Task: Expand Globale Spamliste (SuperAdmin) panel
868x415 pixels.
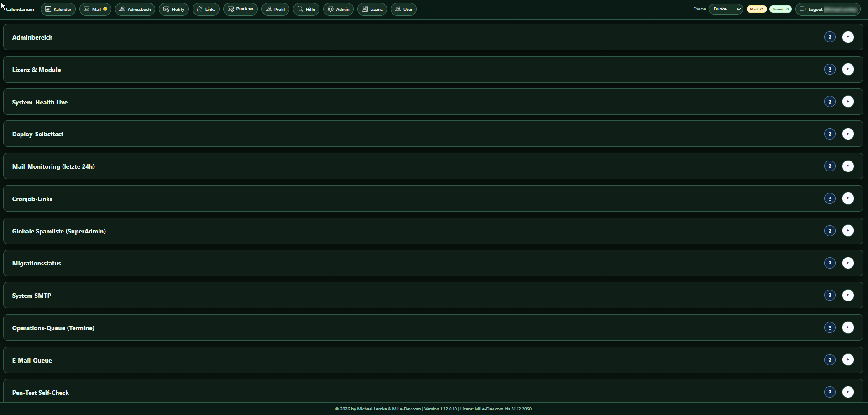Action: [848, 231]
